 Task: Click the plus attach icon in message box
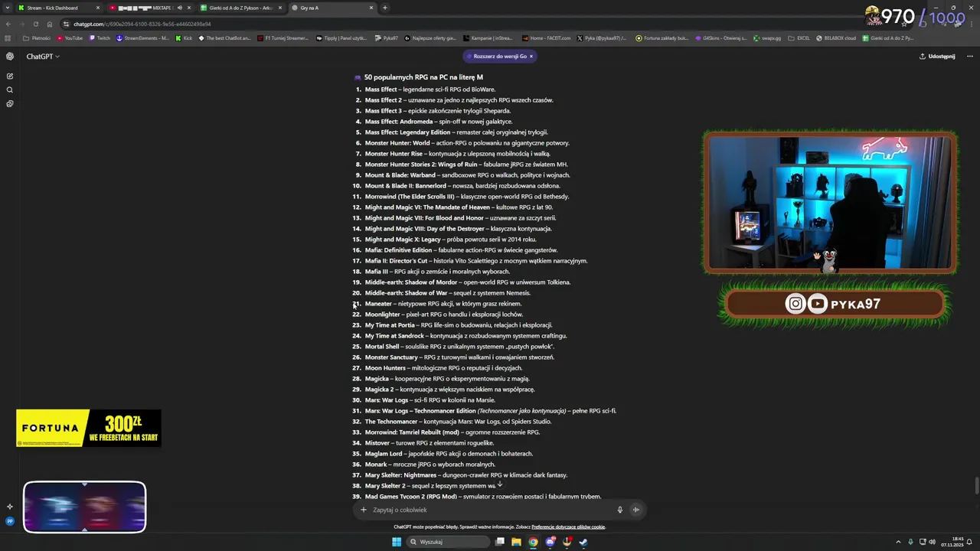pyautogui.click(x=364, y=510)
